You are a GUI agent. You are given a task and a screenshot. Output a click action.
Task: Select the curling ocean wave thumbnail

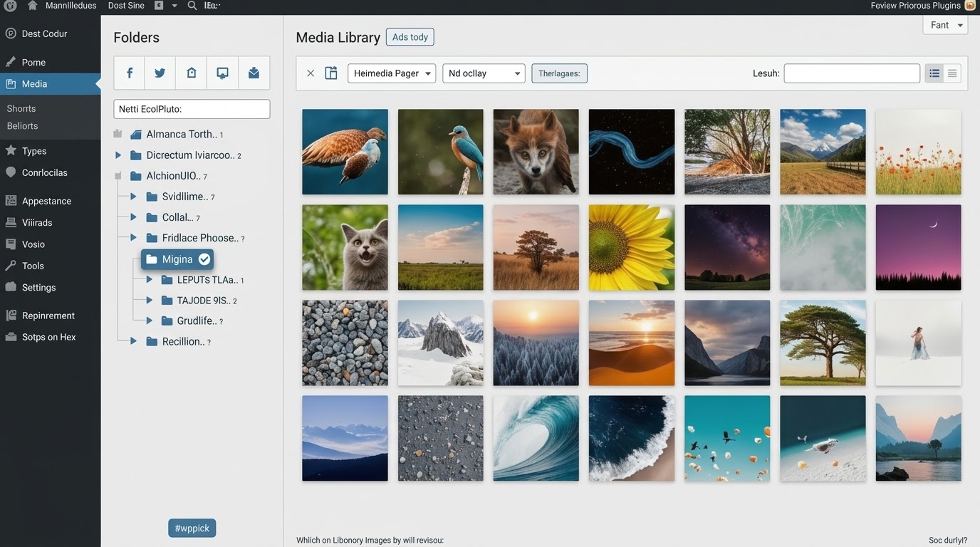[x=536, y=438]
